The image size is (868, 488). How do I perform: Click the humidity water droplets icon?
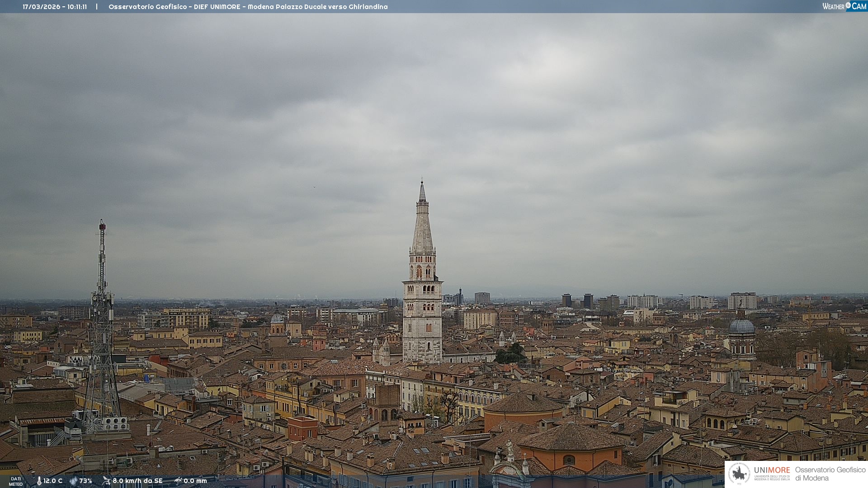pyautogui.click(x=73, y=481)
